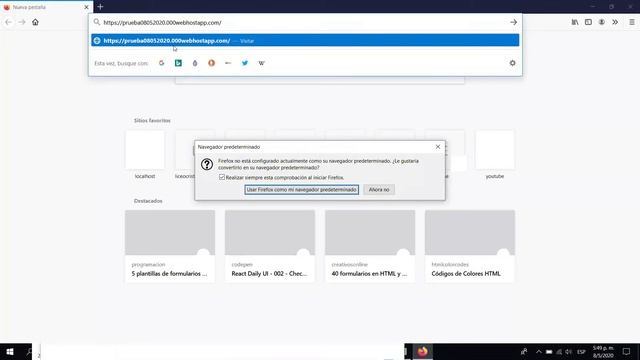Toggle the sidebar view icon
The height and width of the screenshot is (360, 640).
click(588, 22)
